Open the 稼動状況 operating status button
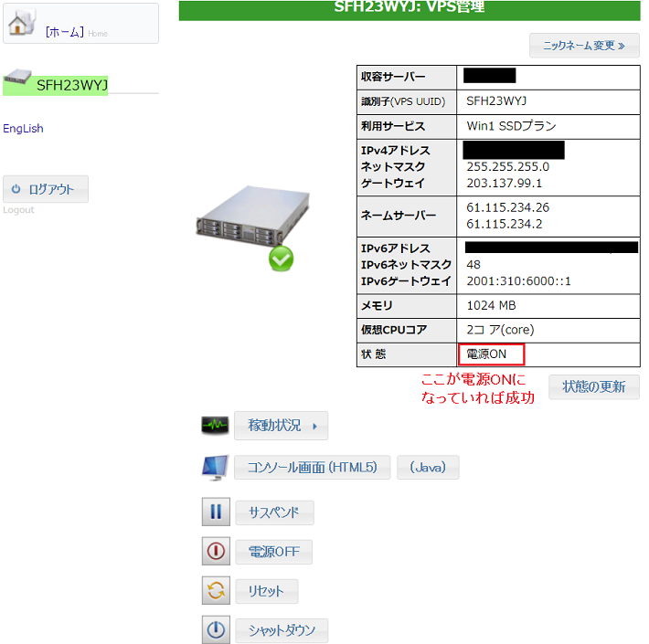649x644 pixels. (281, 426)
